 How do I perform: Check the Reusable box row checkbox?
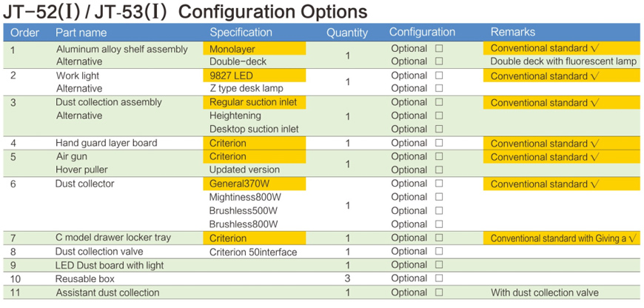tap(439, 279)
